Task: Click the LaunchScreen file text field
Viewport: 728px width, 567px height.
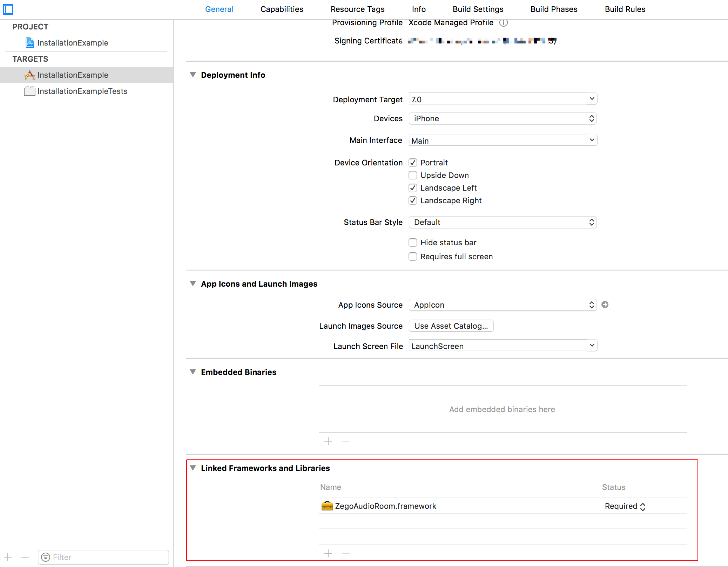Action: pos(498,346)
